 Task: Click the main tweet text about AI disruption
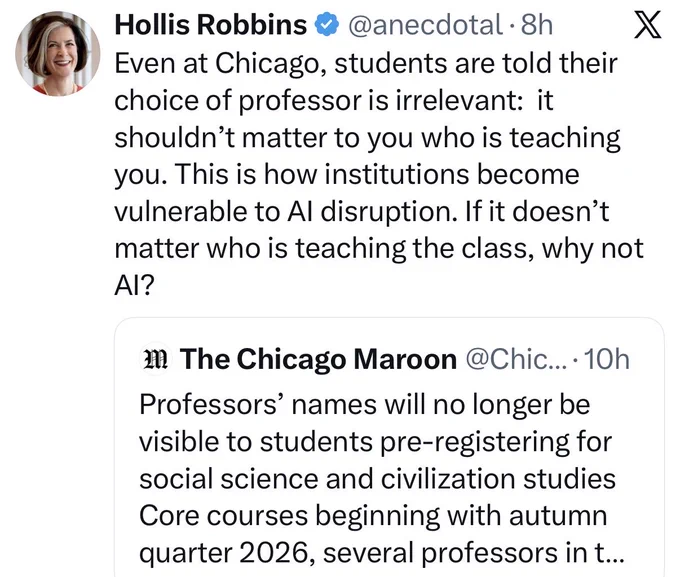tap(379, 174)
